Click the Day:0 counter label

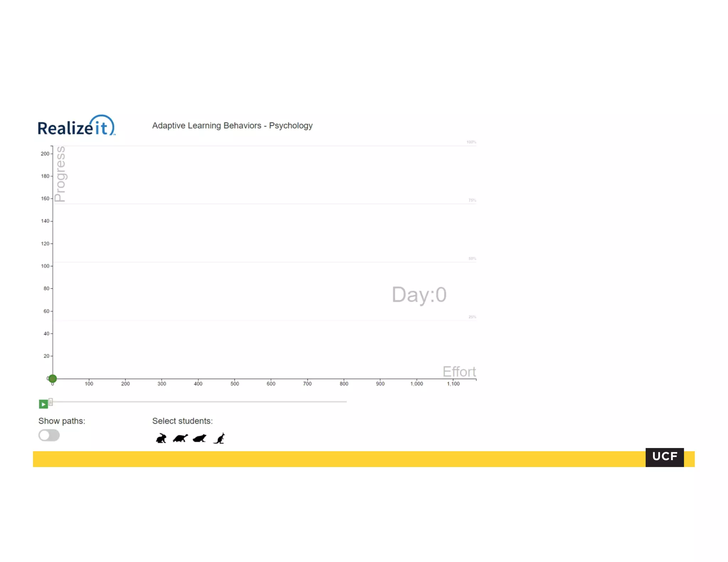[419, 294]
